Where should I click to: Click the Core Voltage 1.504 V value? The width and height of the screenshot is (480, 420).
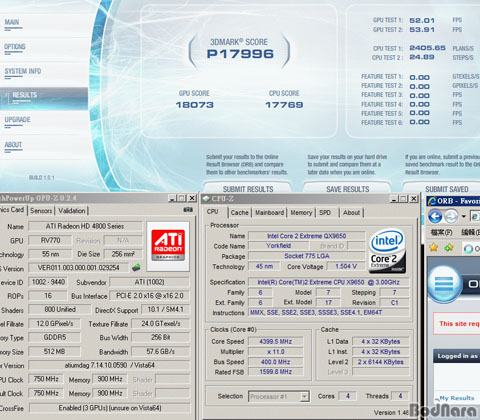pyautogui.click(x=346, y=266)
